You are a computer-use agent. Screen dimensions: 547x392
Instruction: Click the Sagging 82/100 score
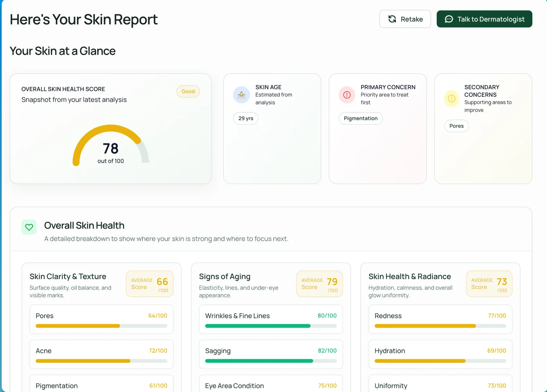327,351
